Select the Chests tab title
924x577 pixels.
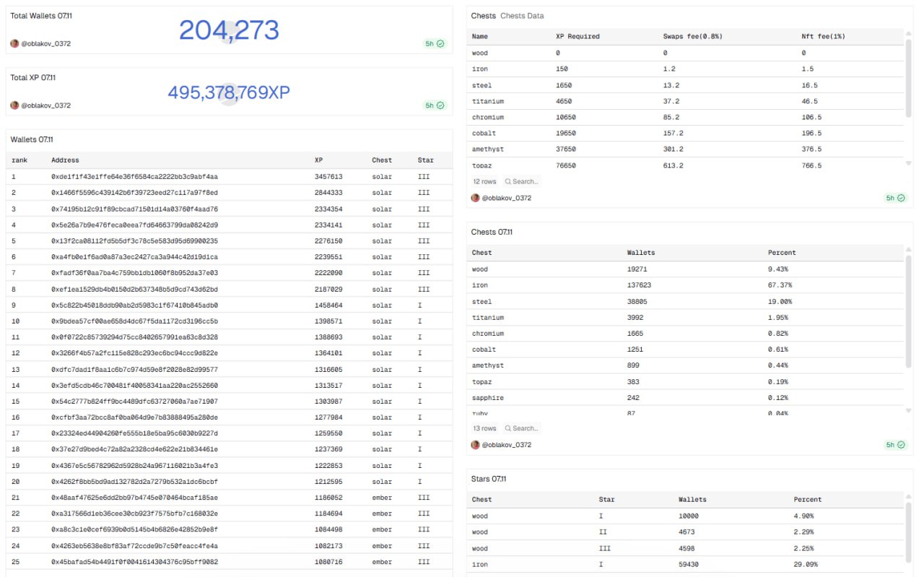(x=483, y=16)
